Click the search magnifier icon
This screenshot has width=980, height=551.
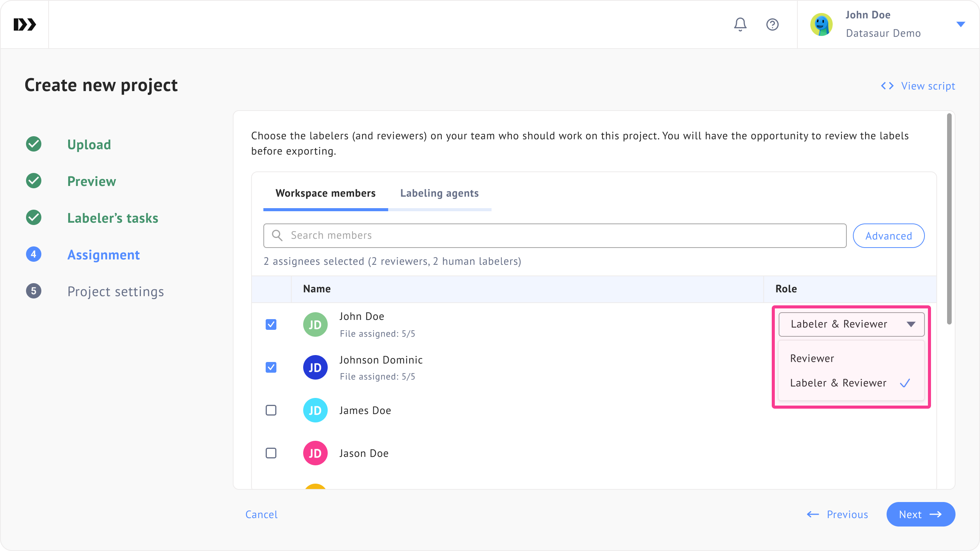[277, 235]
